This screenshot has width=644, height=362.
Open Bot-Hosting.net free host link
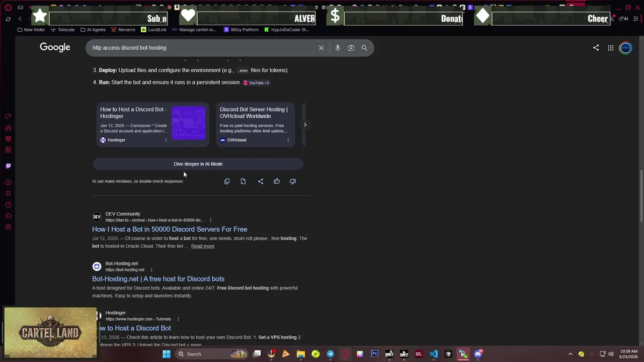click(x=158, y=279)
